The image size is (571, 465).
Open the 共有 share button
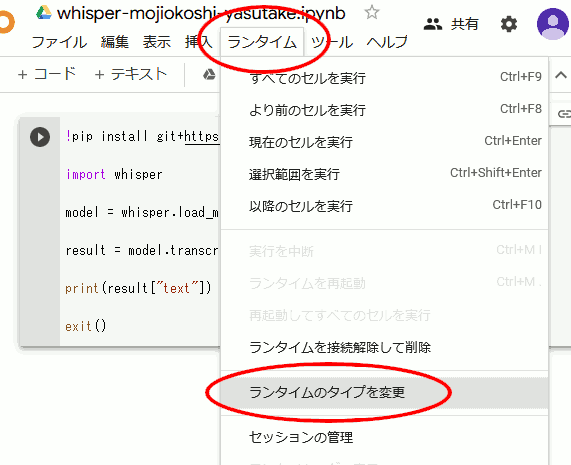pos(451,24)
